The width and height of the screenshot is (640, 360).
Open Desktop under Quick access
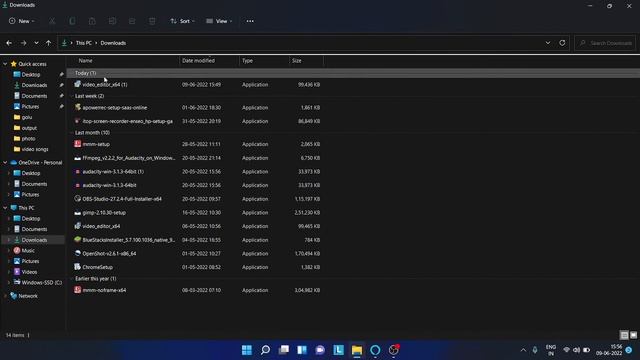(x=31, y=75)
